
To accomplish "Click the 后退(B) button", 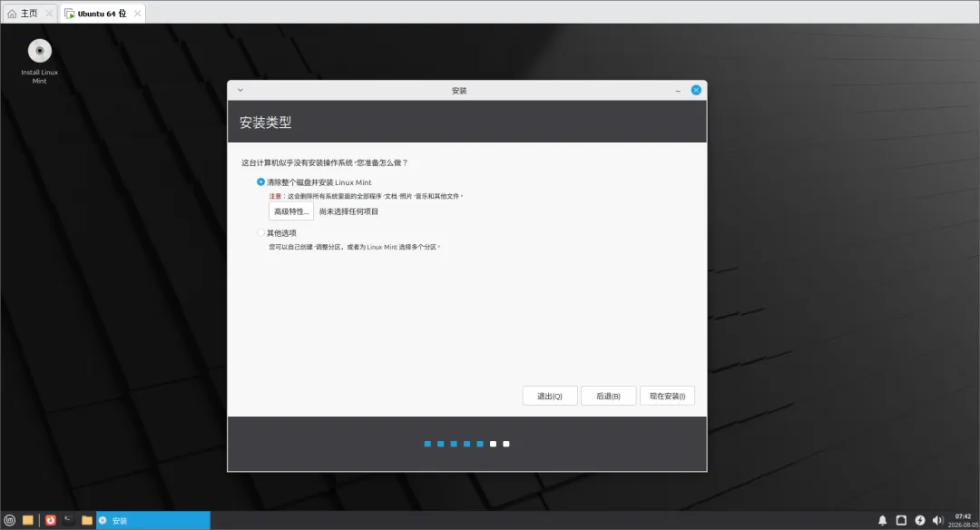I will coord(609,396).
